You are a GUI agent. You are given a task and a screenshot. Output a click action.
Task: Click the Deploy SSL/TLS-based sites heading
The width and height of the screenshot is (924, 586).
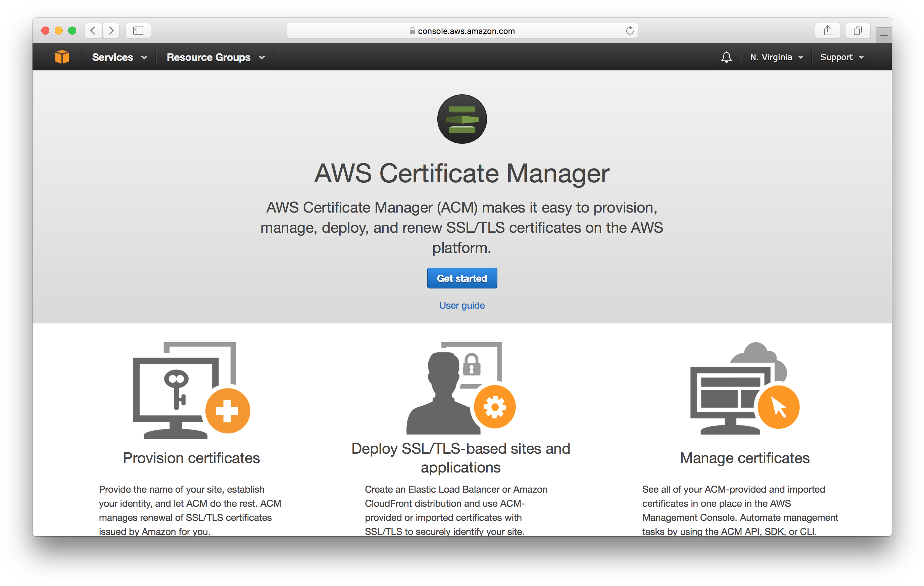tap(460, 458)
